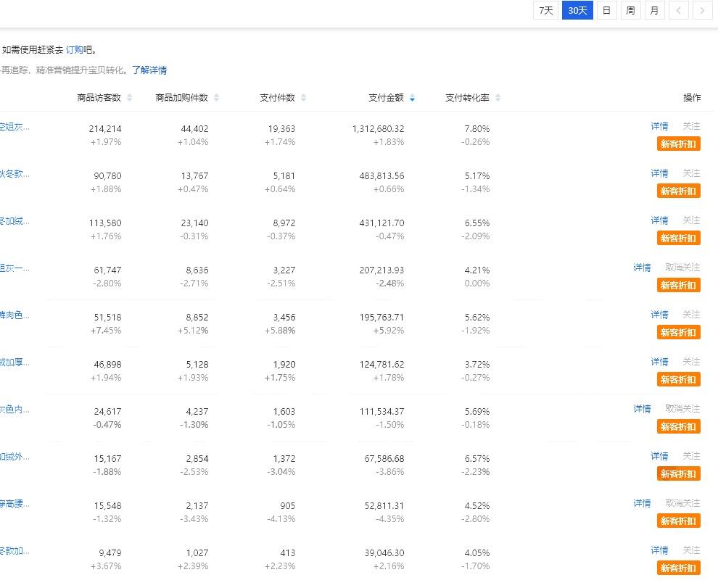Click 取消关注 for the 52,811.31 row
Screen dimensions: 718x588
tap(682, 503)
